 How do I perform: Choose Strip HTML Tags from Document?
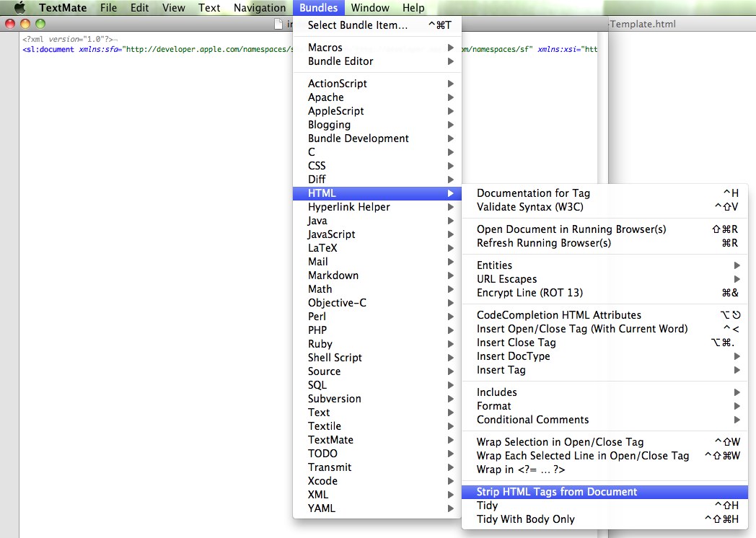click(605, 492)
